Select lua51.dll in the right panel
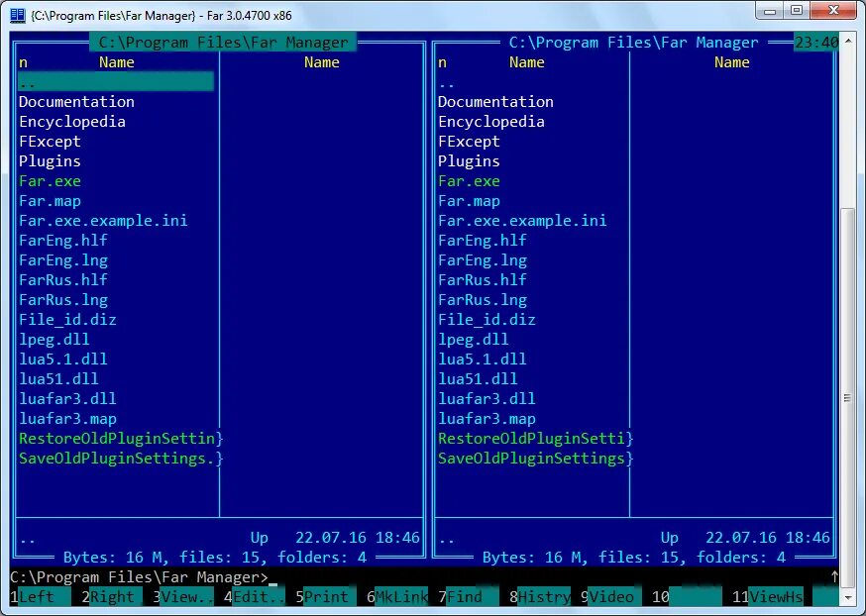The height and width of the screenshot is (616, 866). tap(478, 379)
